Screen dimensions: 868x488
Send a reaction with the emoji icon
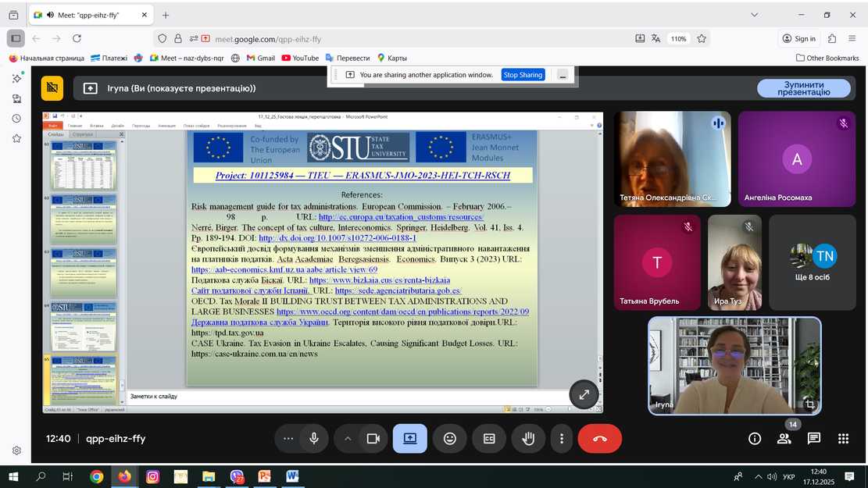pos(450,439)
